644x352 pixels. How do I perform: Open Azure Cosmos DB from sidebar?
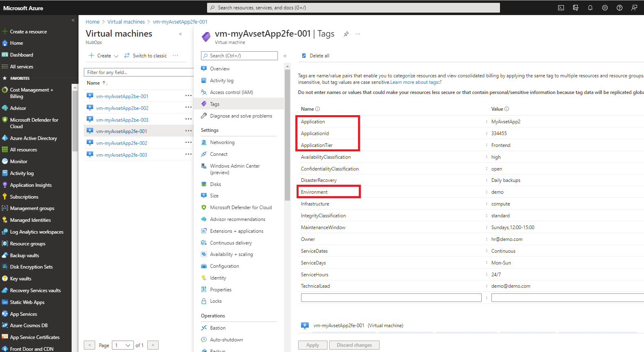click(x=28, y=326)
